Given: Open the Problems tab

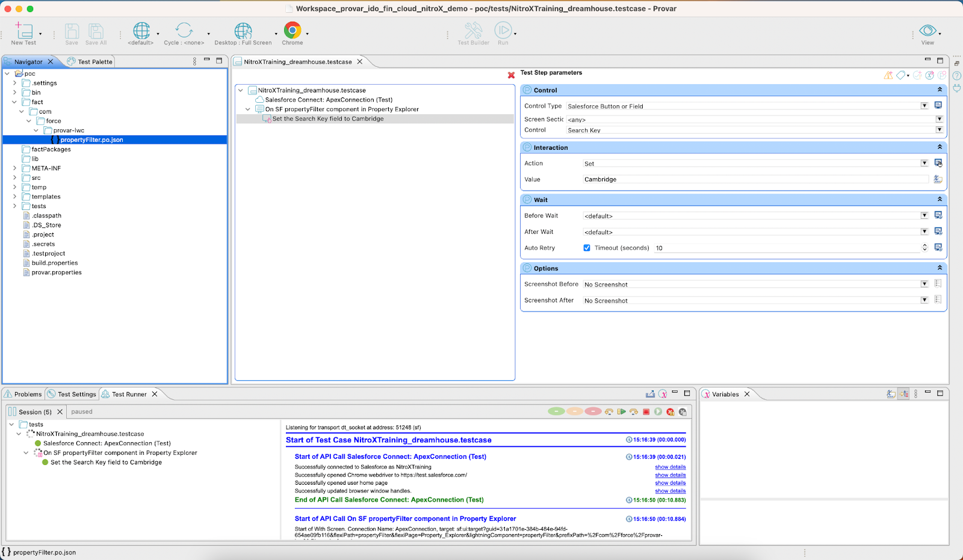Looking at the screenshot, I should (23, 394).
